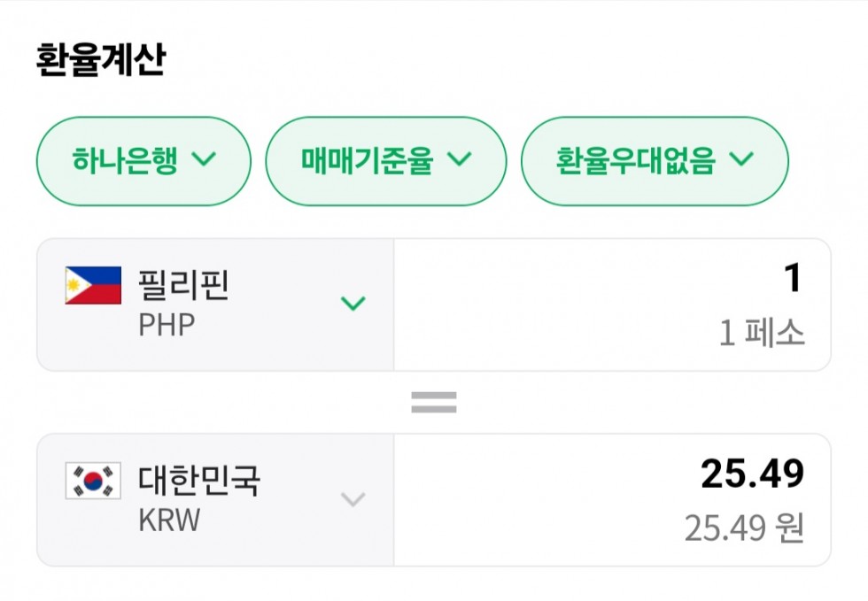Click the Philippines flag icon
This screenshot has height=601, width=868.
(x=93, y=286)
